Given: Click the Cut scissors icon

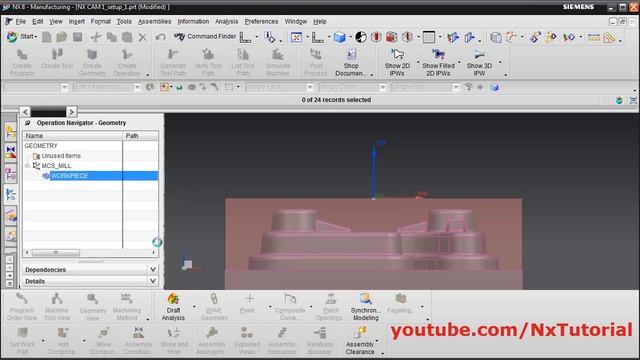Looking at the screenshot, I should pyautogui.click(x=96, y=37).
